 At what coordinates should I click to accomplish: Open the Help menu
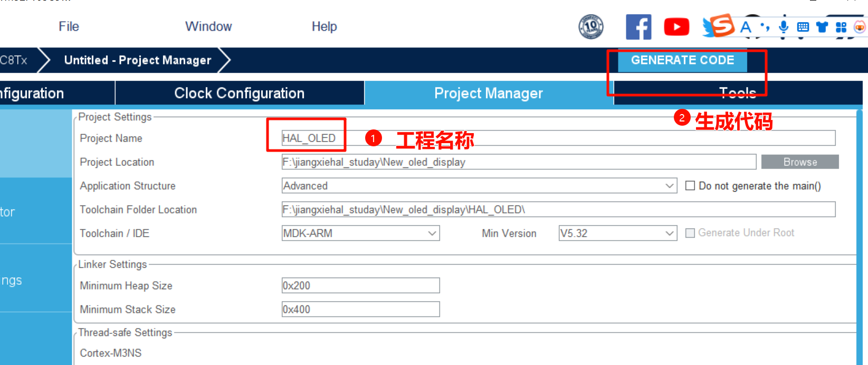(324, 26)
